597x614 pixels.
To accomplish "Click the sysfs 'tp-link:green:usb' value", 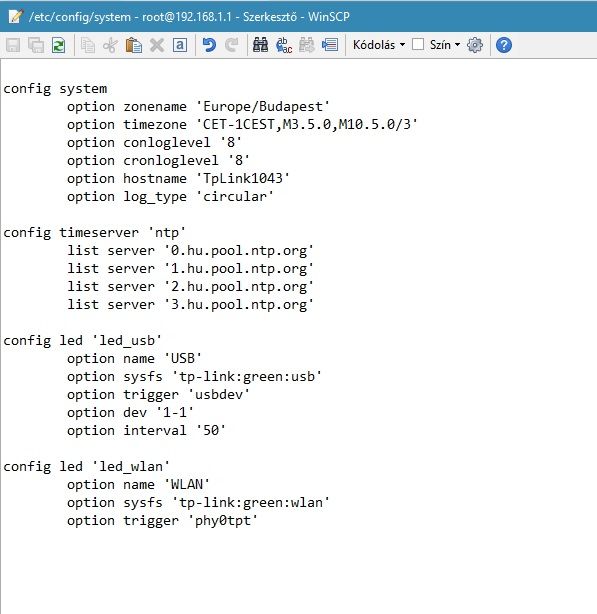I will [x=247, y=377].
